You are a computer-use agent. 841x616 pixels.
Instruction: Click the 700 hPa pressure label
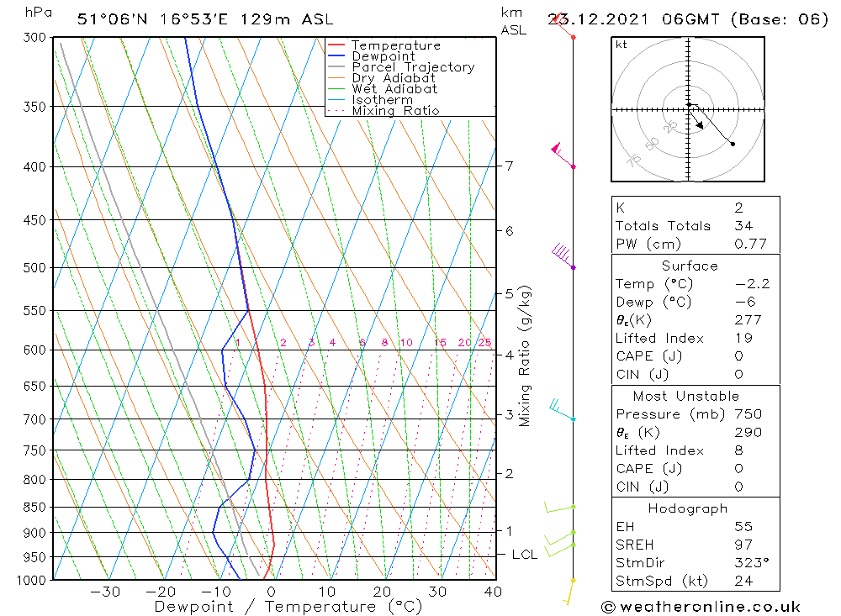[34, 419]
